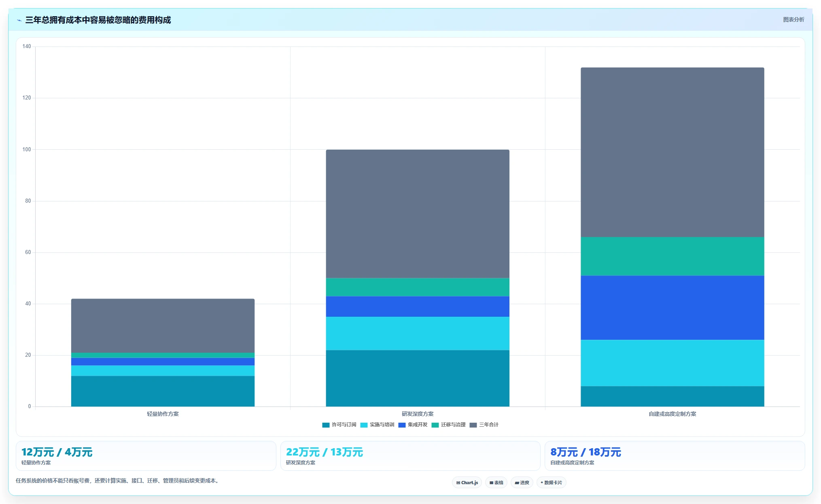821x504 pixels.
Task: Click the 自建或高度定制方案 gray total segment
Action: 672,152
